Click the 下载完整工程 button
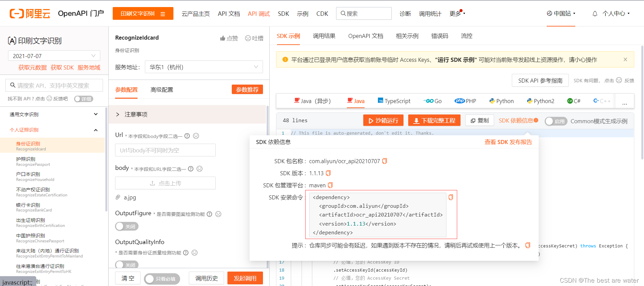The image size is (644, 286). click(434, 121)
